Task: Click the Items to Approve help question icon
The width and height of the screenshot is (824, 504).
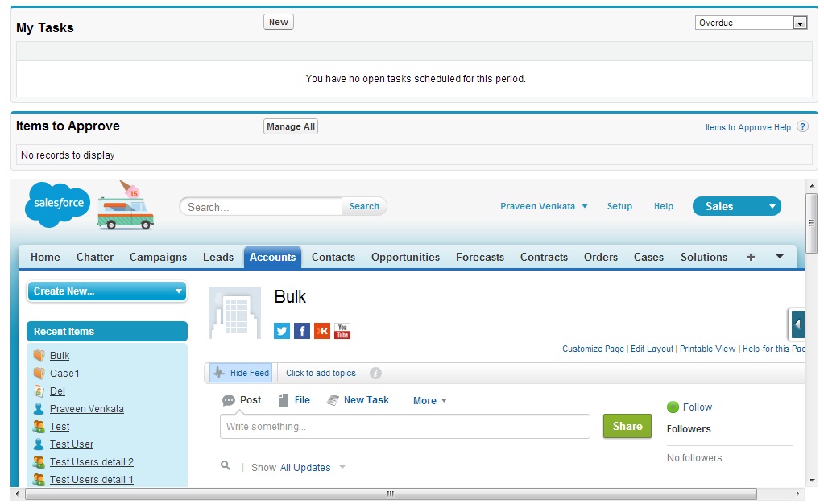Action: [802, 126]
